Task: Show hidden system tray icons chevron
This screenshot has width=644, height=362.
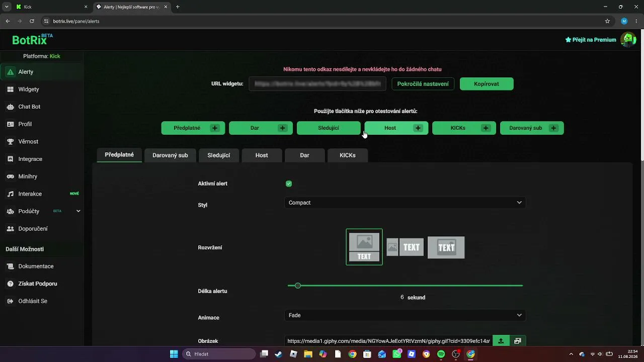Action: (571, 354)
